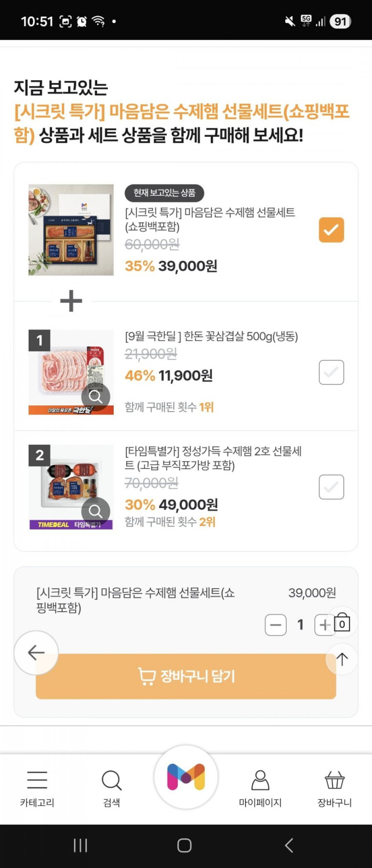
Task: Open the 한돈 꽃삼겹살 product title link
Action: (x=211, y=336)
